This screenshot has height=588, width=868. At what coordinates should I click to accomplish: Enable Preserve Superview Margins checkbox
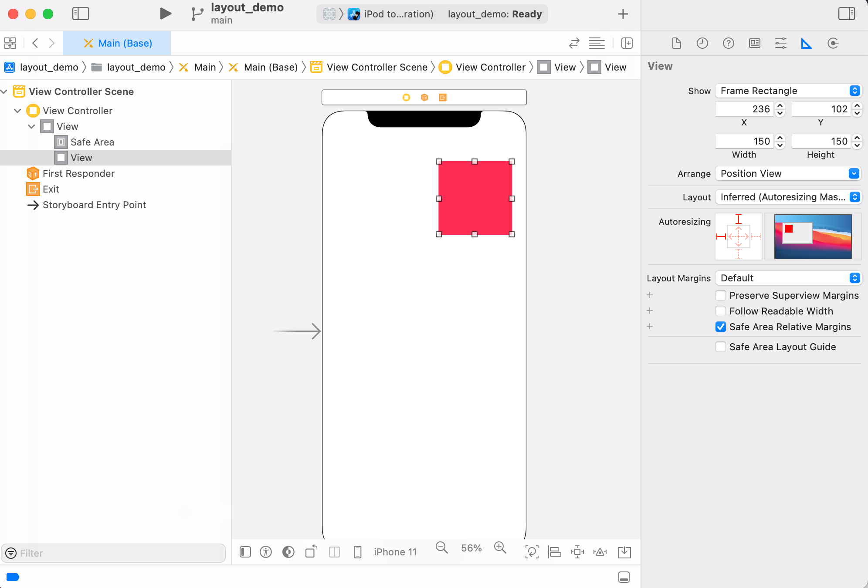[721, 295]
